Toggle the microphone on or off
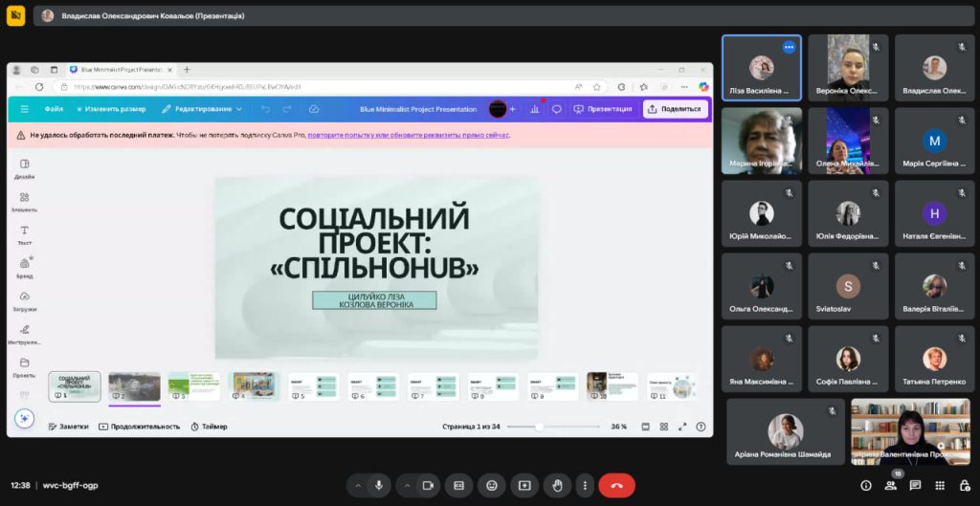The height and width of the screenshot is (506, 980). click(379, 485)
